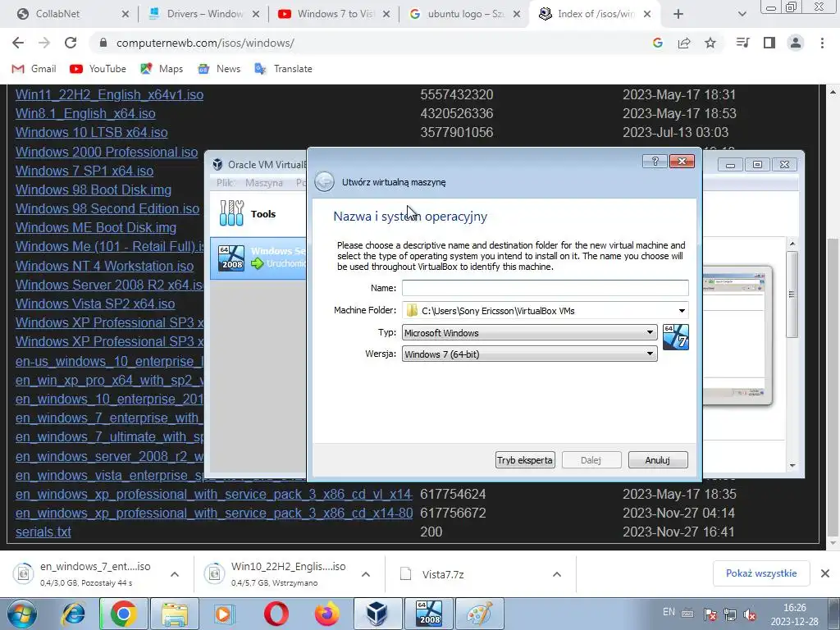Click the Action Center flag tray icon

tap(710, 614)
